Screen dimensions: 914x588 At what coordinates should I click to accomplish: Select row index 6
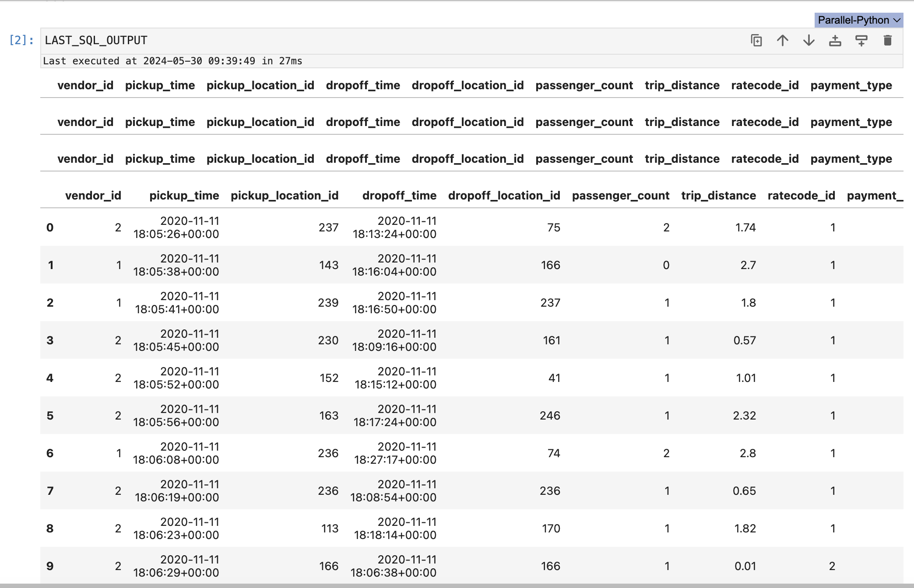(50, 453)
